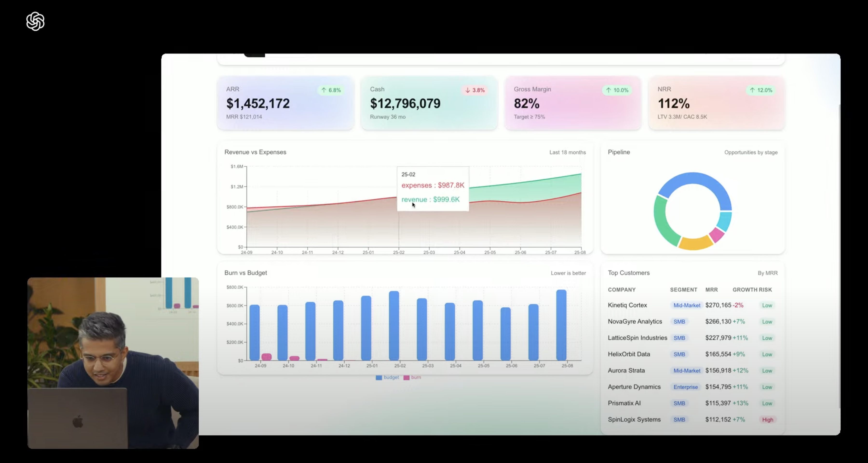Screen dimensions: 868x463
Task: Toggle the burn legend square
Action: tap(406, 378)
